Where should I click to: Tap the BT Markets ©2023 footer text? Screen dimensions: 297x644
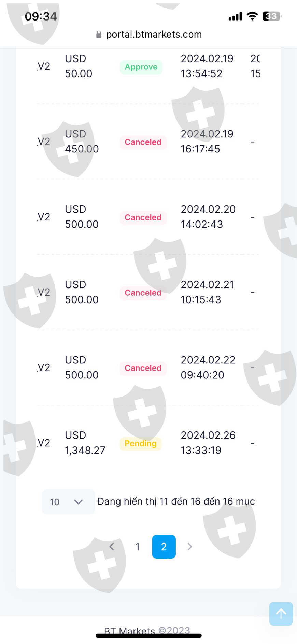[147, 631]
